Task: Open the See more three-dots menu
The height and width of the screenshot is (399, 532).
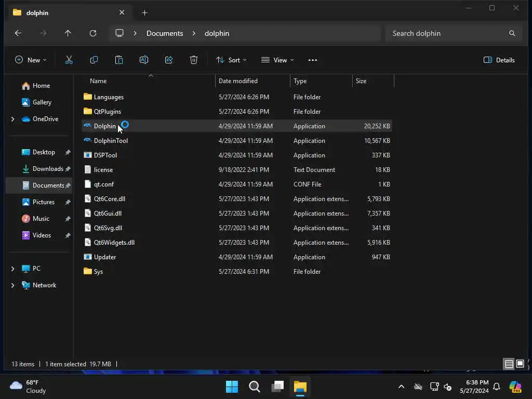Action: [312, 60]
